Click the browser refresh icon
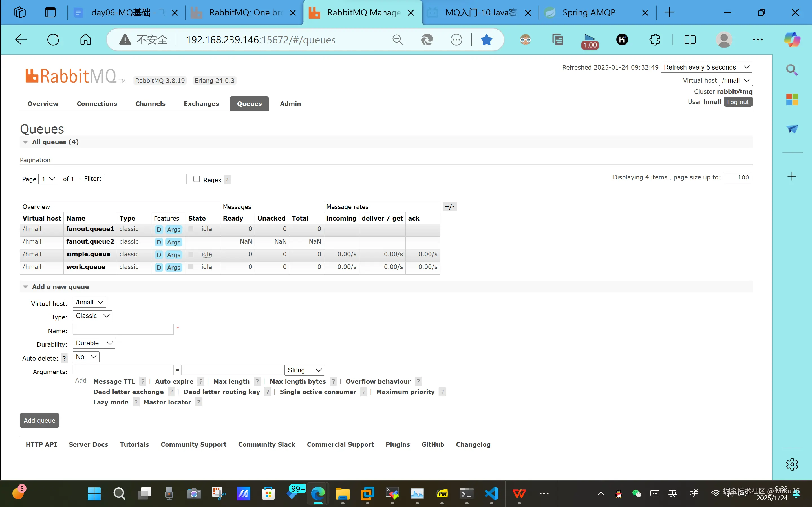The width and height of the screenshot is (812, 507). (53, 39)
